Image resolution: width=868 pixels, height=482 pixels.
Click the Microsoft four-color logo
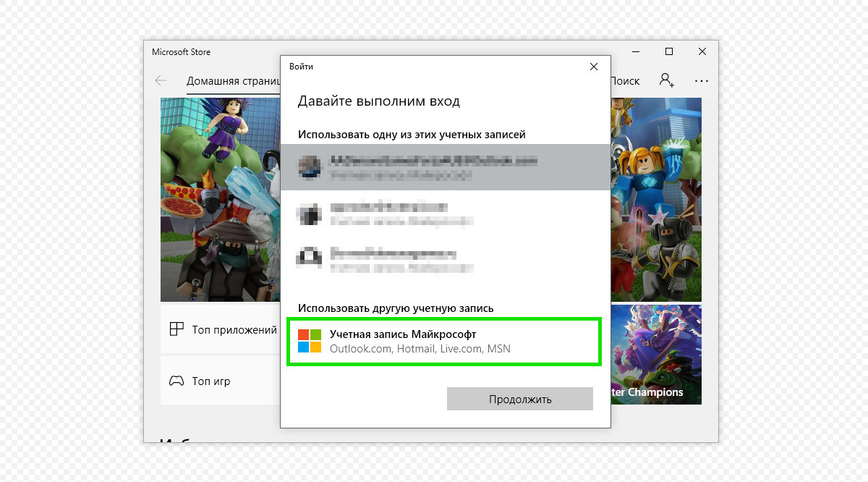click(310, 342)
